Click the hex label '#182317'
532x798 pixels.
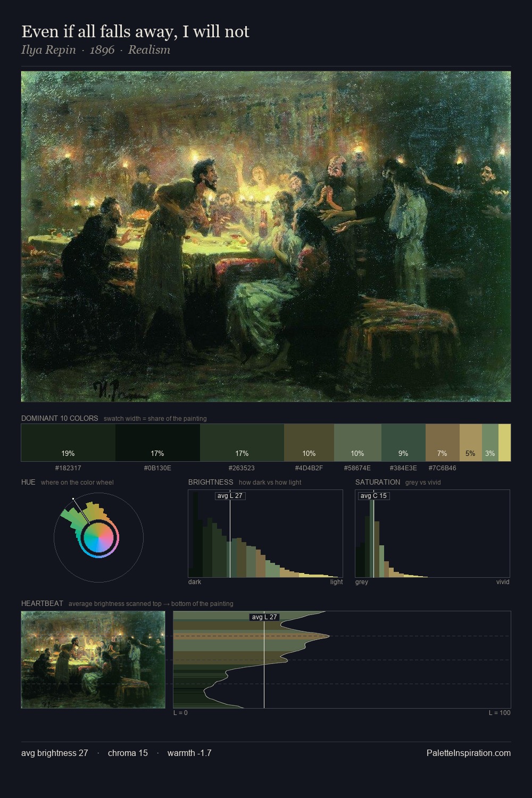[68, 468]
